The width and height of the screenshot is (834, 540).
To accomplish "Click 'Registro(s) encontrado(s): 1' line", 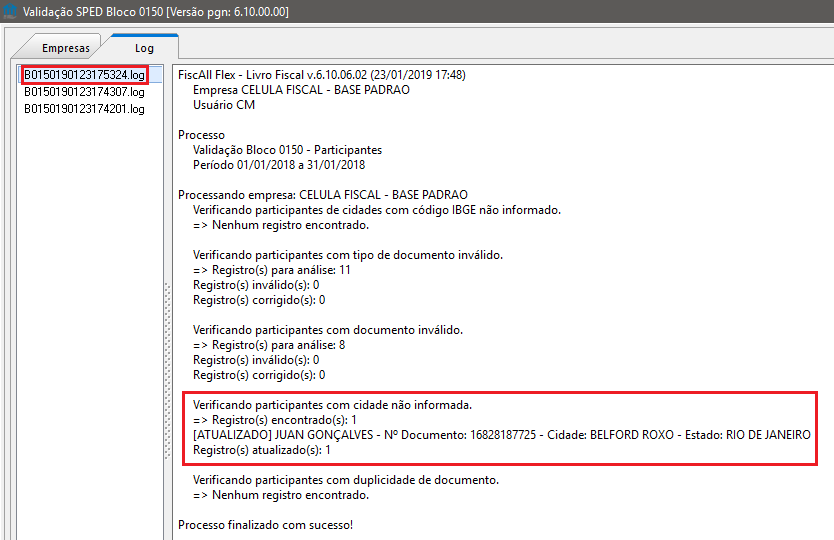I will click(x=275, y=420).
